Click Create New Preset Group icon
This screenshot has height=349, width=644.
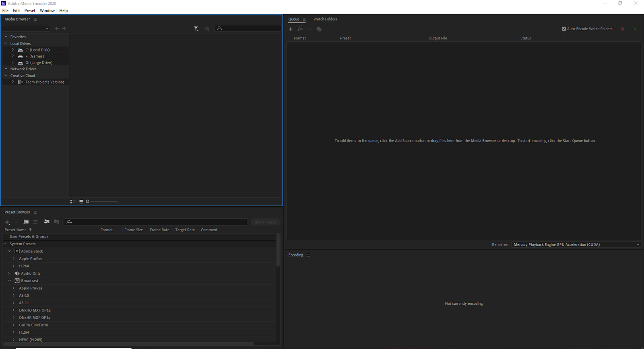coord(26,222)
